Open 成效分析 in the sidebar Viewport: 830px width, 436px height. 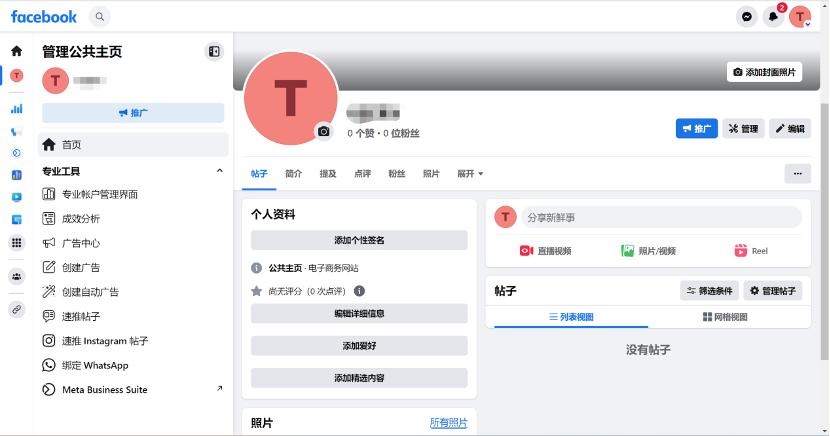tap(81, 219)
